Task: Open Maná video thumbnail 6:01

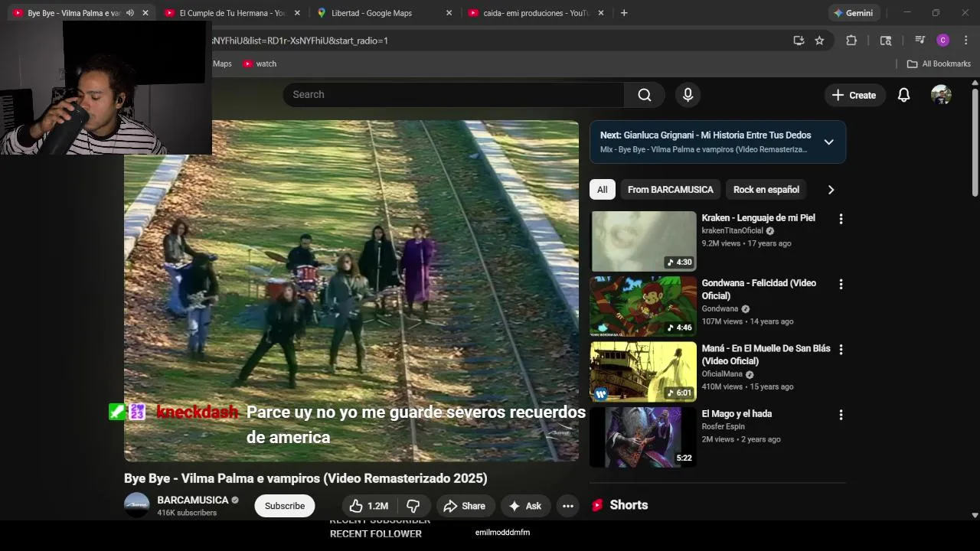Action: pos(643,371)
